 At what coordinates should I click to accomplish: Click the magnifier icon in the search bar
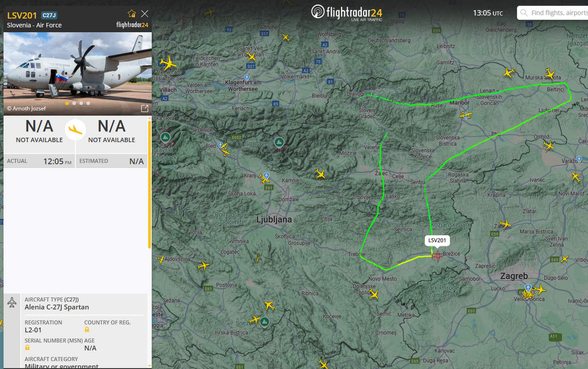pos(525,12)
